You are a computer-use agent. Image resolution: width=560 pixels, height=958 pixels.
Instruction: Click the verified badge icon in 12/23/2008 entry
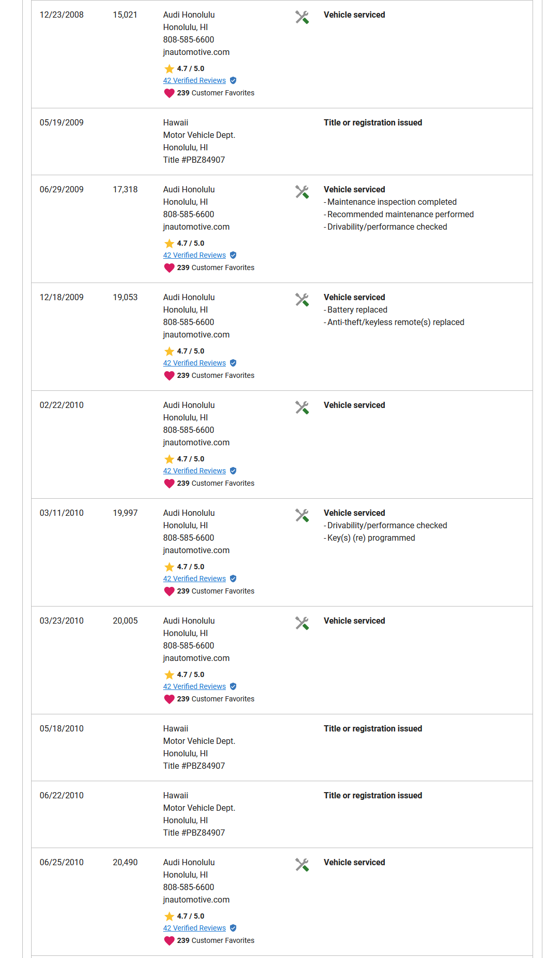(233, 80)
